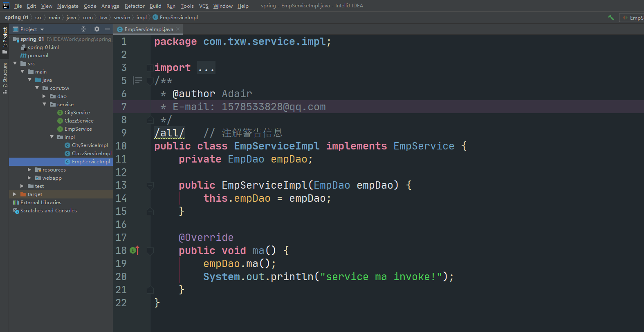
Task: Open the Run menu
Action: pyautogui.click(x=171, y=6)
